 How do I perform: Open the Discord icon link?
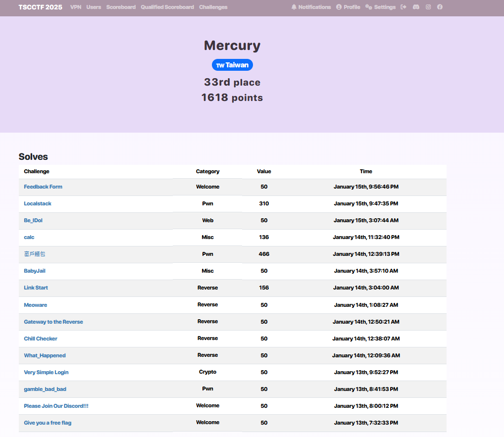pos(416,7)
